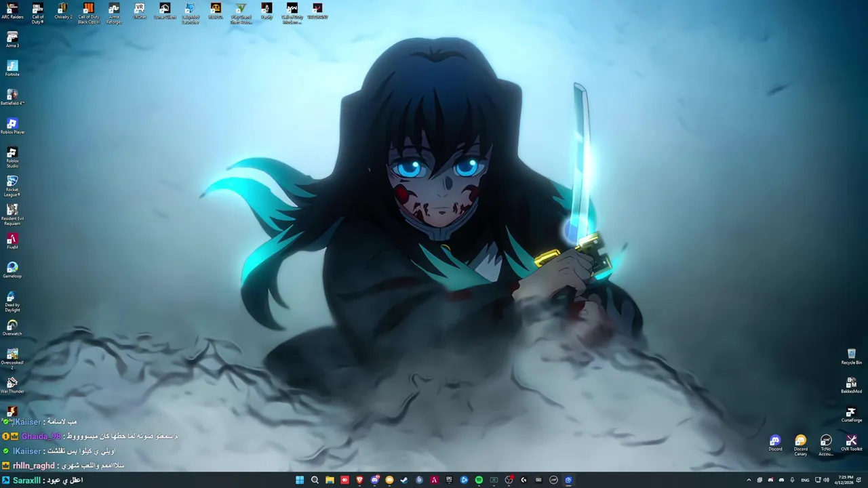Click the microphone tray icon
The width and height of the screenshot is (868, 488).
[x=792, y=480]
